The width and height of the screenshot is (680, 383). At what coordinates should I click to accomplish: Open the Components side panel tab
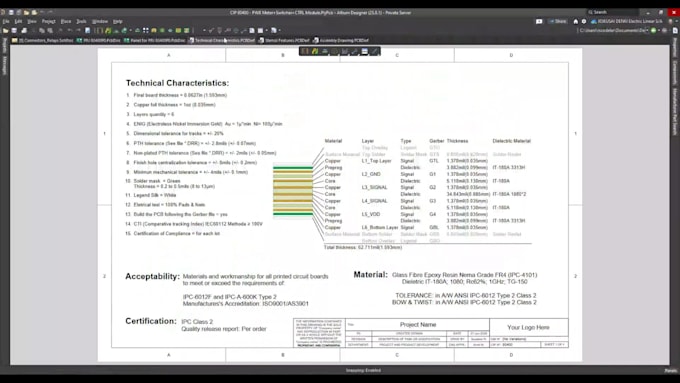[675, 73]
